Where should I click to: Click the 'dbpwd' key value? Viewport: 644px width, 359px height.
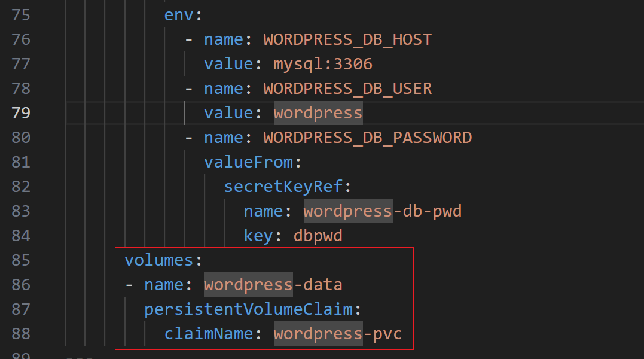(x=318, y=236)
